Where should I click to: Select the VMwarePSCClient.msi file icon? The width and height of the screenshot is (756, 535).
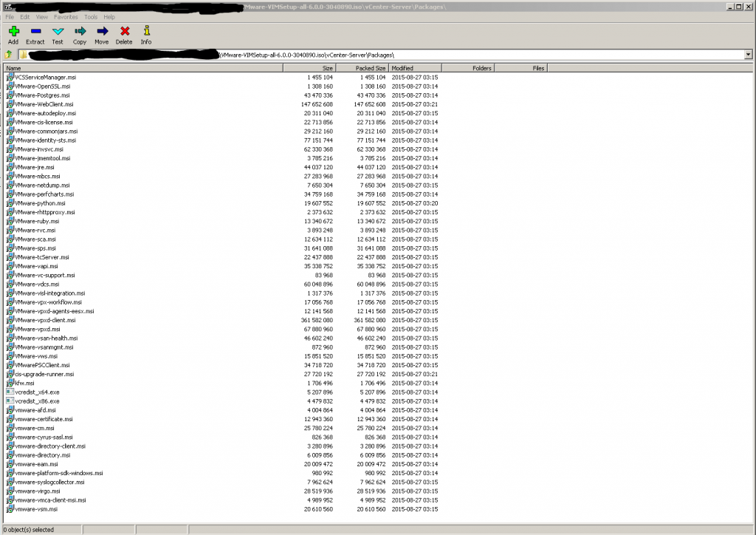tap(10, 365)
